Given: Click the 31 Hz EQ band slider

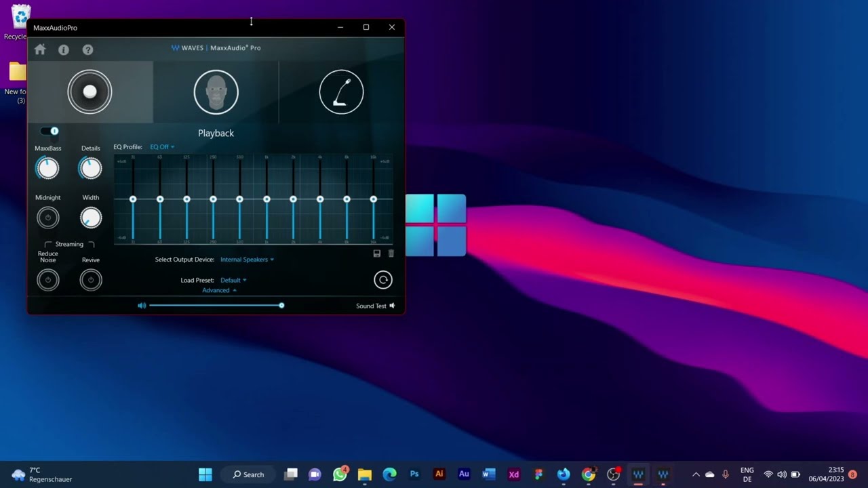Looking at the screenshot, I should tap(133, 199).
